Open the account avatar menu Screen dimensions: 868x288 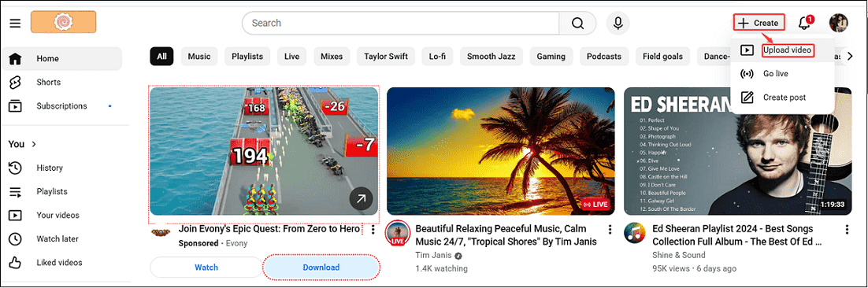tap(839, 24)
